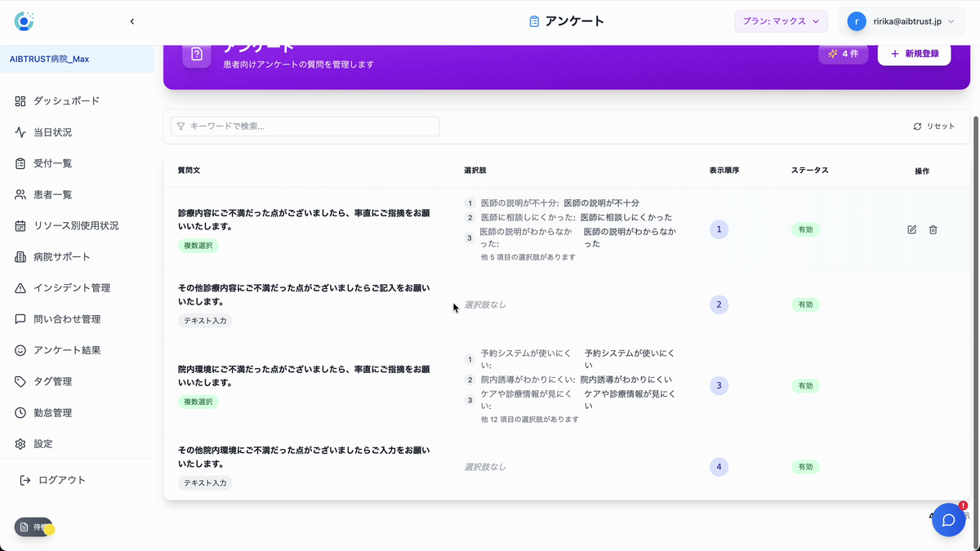Toggle the 有効 status on the first question
This screenshot has height=551, width=980.
point(805,229)
